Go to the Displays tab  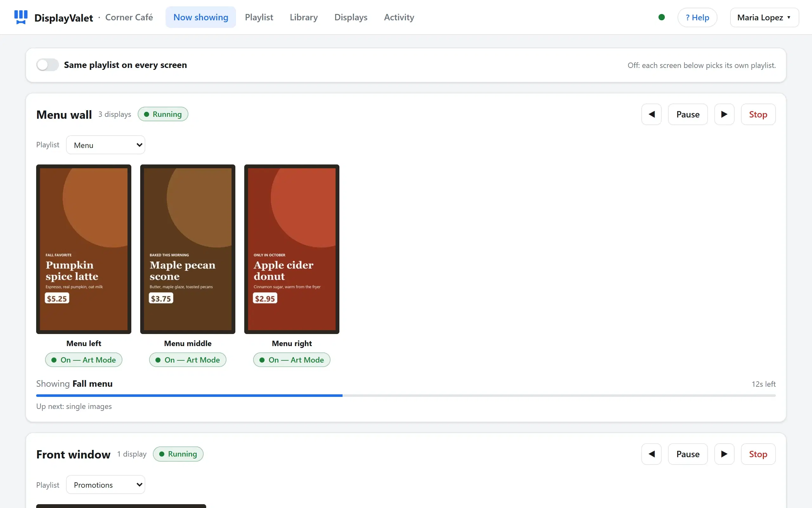coord(350,17)
